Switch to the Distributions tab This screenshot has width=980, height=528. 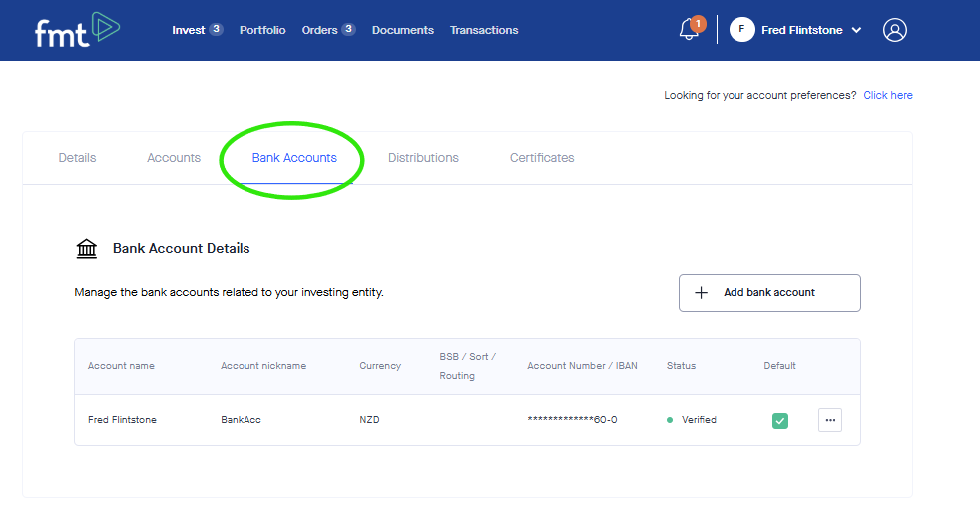[x=423, y=158]
